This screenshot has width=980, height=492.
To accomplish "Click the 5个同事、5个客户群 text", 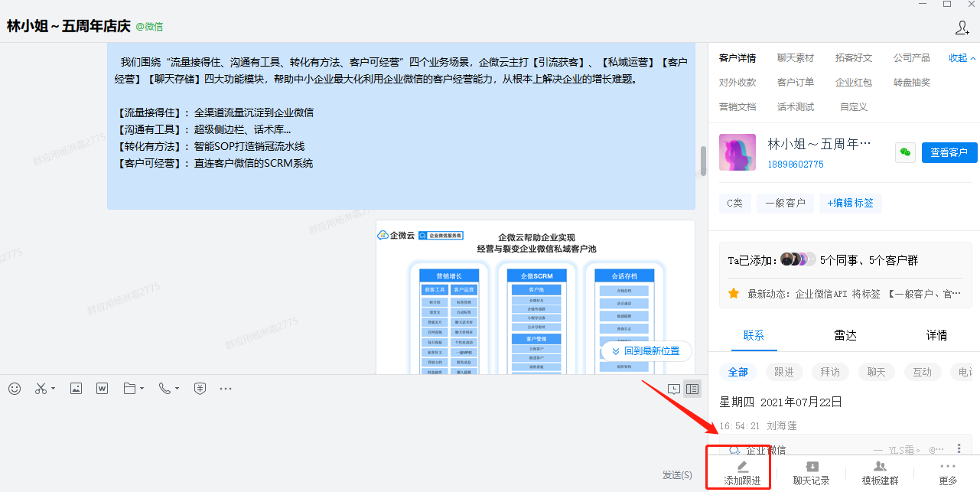I will (x=868, y=260).
